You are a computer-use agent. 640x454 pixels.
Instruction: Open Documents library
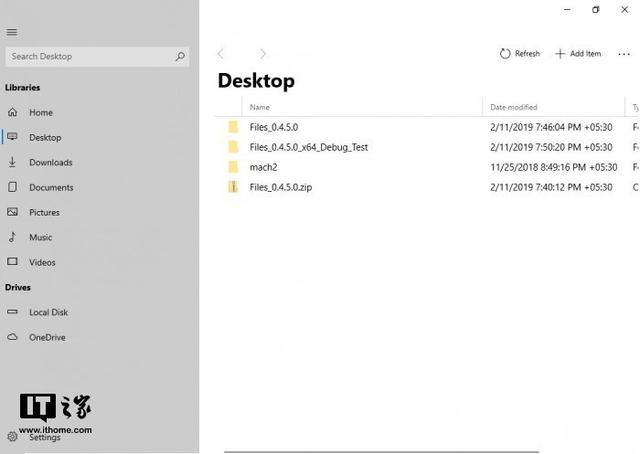51,187
